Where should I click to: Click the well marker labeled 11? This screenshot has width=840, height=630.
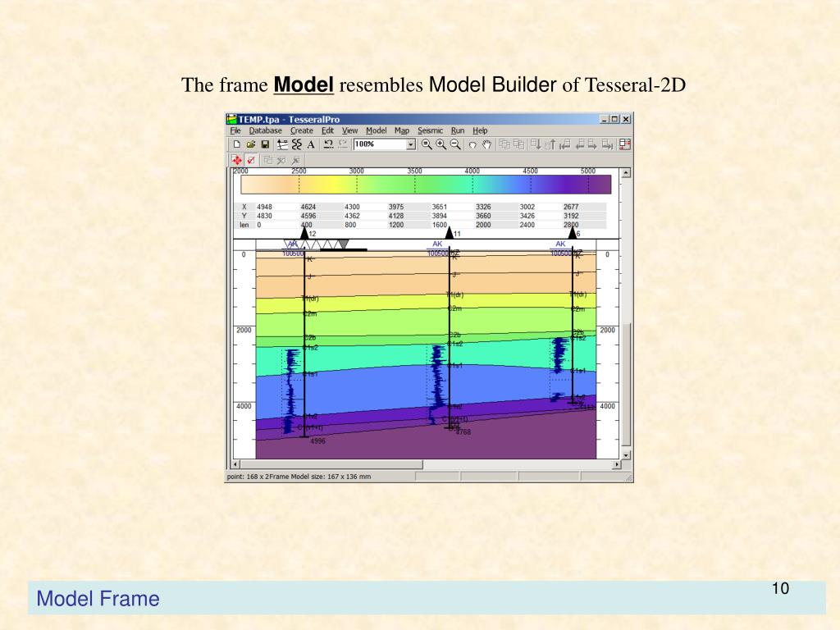coord(450,232)
